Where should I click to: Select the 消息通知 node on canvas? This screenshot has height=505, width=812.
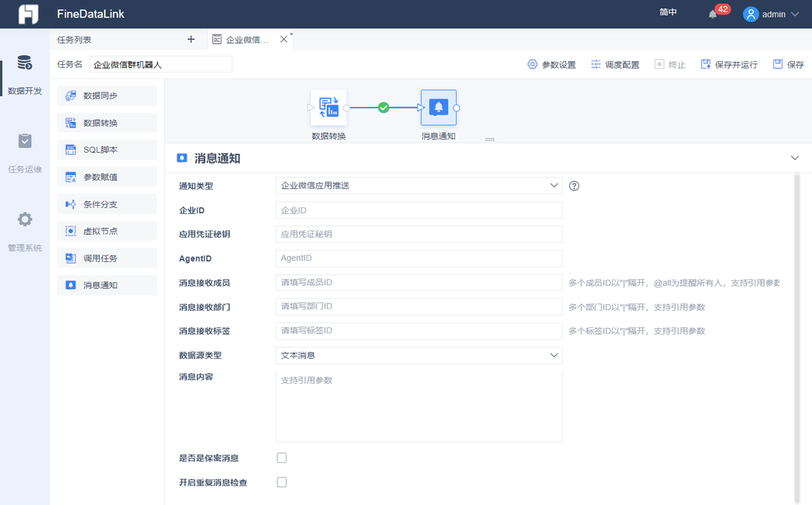click(x=438, y=108)
